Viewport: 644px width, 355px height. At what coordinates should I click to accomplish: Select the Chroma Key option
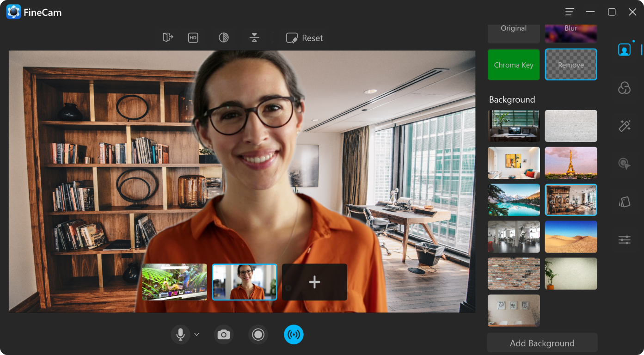pos(514,65)
